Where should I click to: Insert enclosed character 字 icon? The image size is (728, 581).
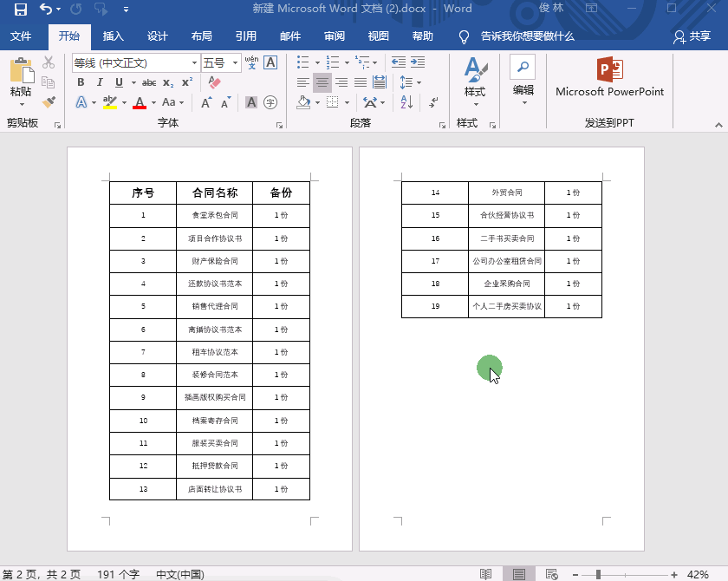point(270,102)
